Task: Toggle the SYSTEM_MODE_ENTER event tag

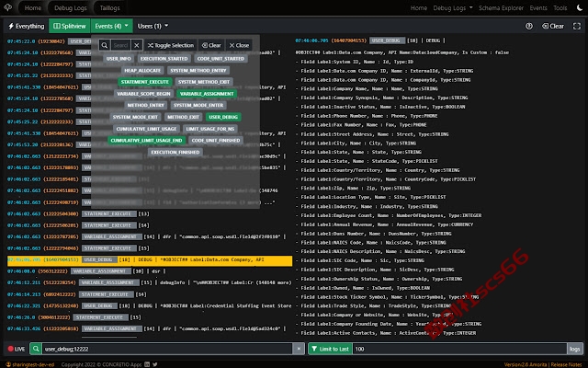Action: pyautogui.click(x=198, y=105)
